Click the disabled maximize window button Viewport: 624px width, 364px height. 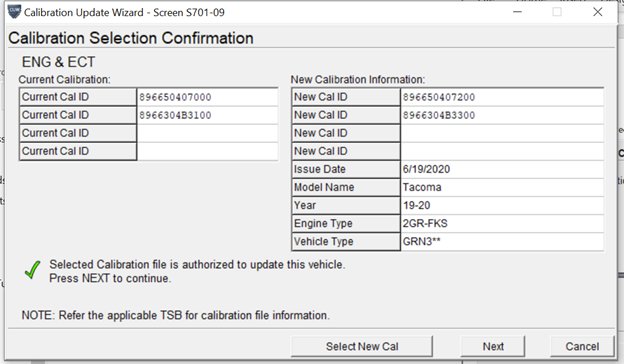[x=557, y=12]
